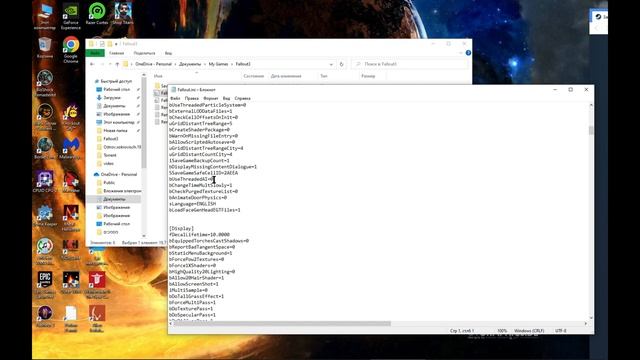The width and height of the screenshot is (640, 360).
Task: Expand the Explorer ribbon chevron
Action: [x=461, y=53]
